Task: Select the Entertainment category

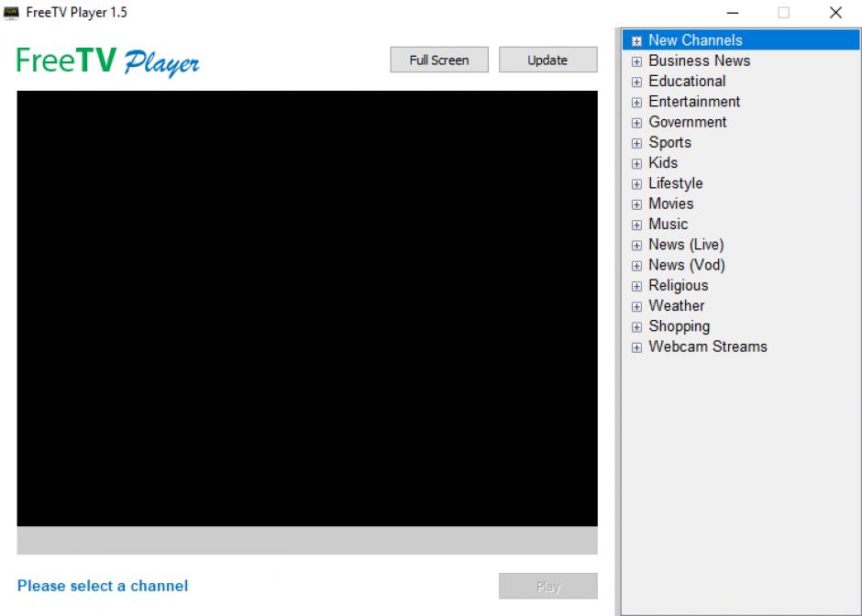Action: [693, 102]
